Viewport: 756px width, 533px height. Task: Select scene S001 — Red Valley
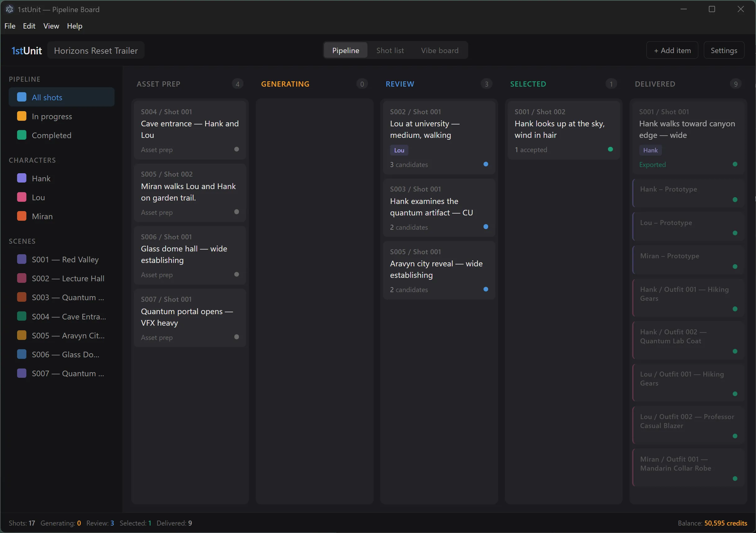(61, 259)
